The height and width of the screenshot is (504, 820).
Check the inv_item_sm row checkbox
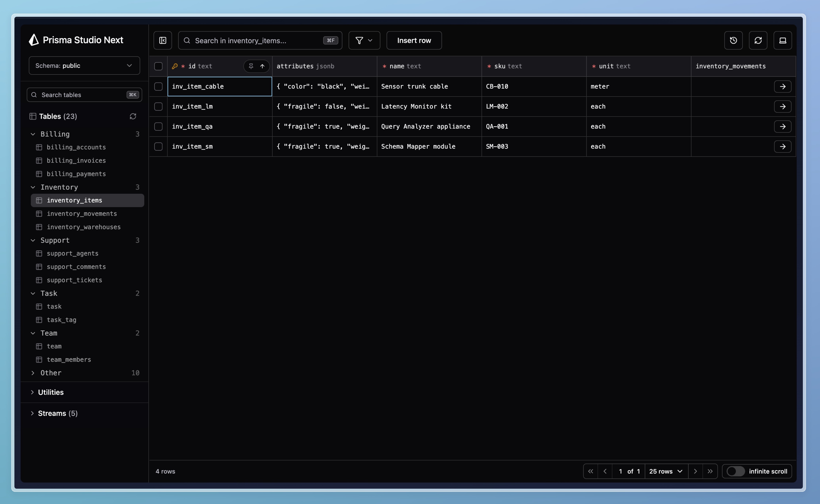tap(158, 146)
